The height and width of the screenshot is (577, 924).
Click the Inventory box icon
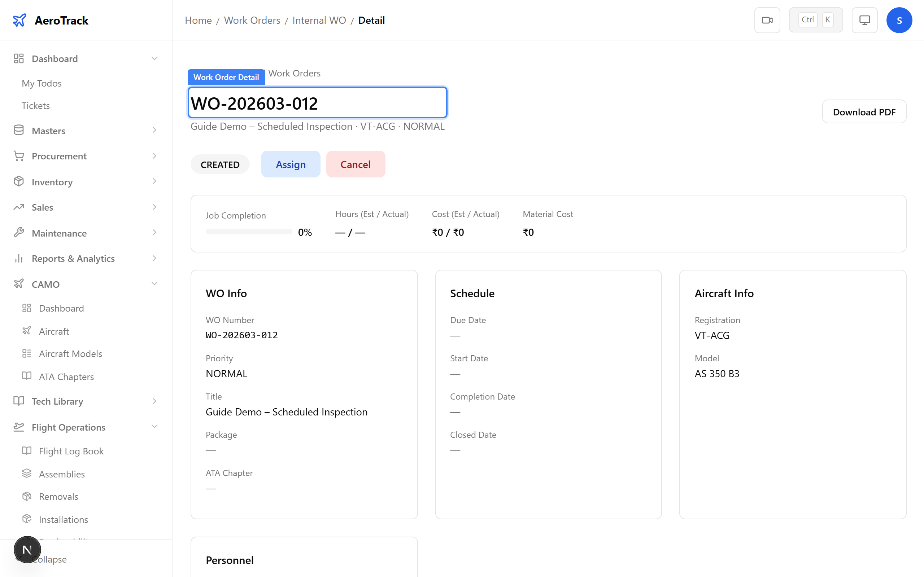pos(19,182)
